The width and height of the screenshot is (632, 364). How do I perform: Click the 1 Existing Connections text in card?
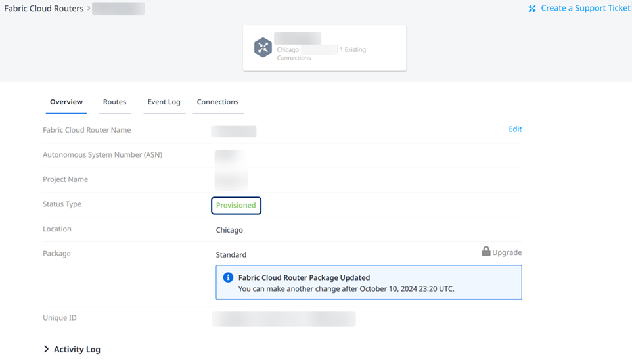pyautogui.click(x=321, y=54)
